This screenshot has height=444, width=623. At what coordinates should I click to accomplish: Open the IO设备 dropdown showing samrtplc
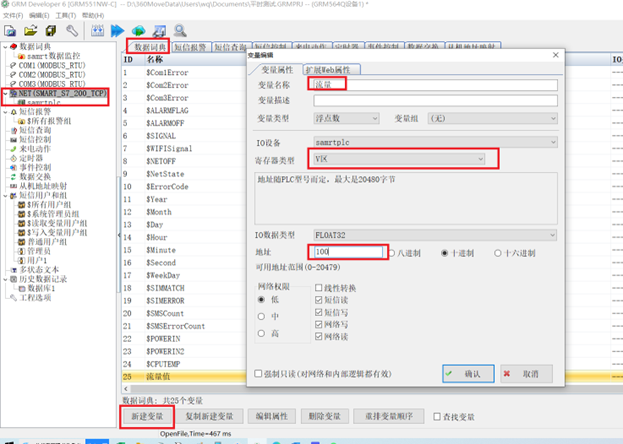(435, 142)
